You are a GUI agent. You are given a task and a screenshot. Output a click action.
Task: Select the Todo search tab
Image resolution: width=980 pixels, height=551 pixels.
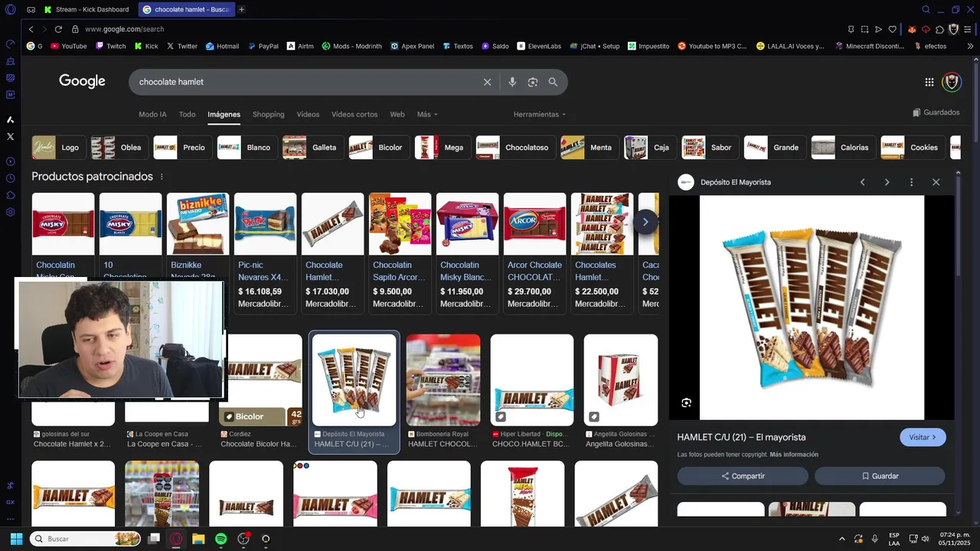pyautogui.click(x=187, y=114)
